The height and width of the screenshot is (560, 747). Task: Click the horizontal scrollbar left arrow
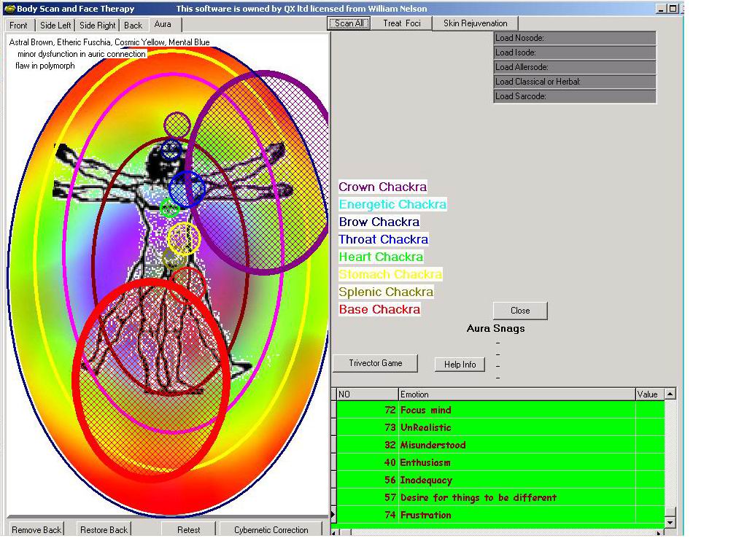tap(336, 533)
